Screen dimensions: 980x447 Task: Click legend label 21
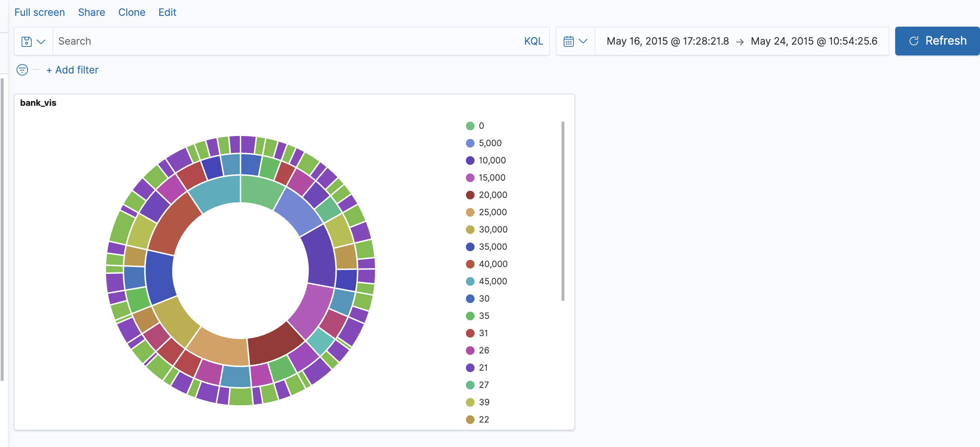coord(484,367)
